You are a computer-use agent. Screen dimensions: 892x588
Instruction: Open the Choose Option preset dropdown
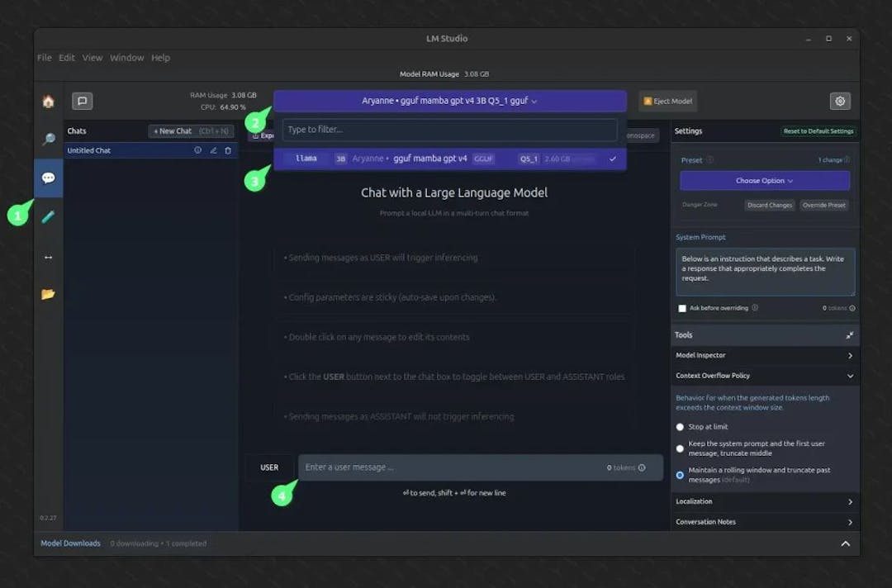(764, 181)
